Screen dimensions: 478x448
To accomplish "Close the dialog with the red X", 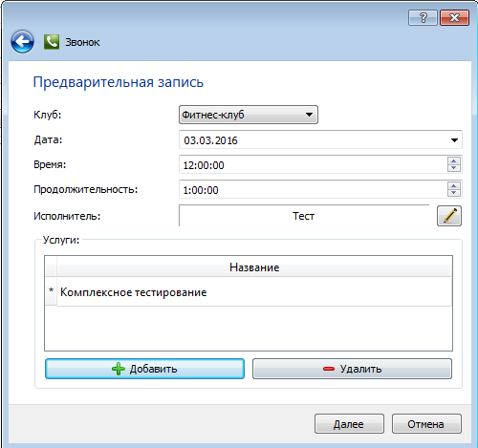I will point(454,17).
